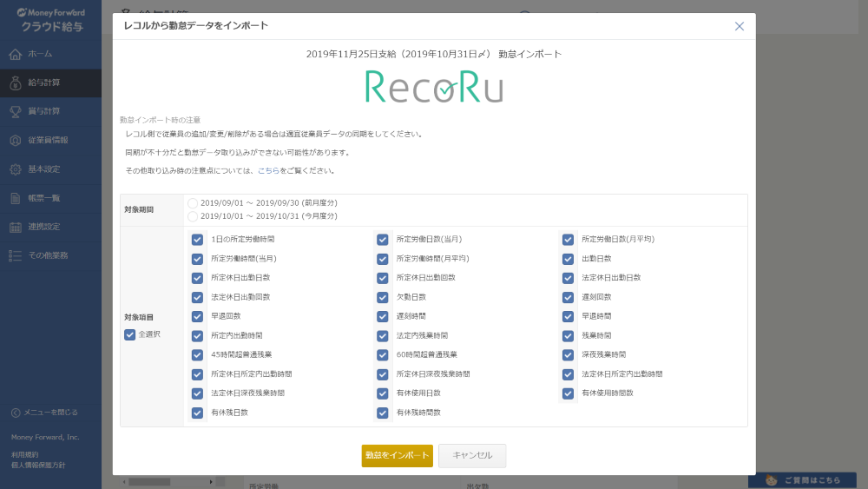Click the mascot icon on ご質問はこちら
The height and width of the screenshot is (489, 868).
pyautogui.click(x=771, y=480)
